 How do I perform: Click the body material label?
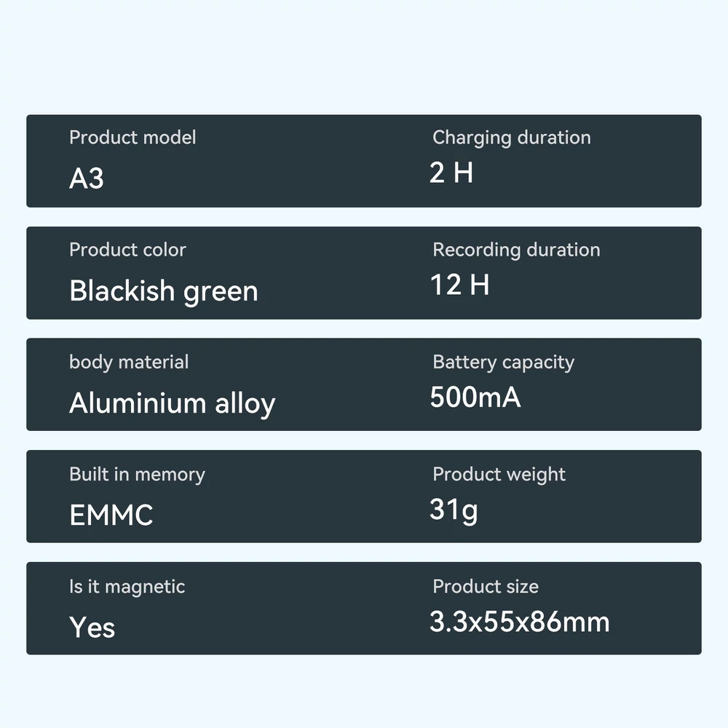pyautogui.click(x=129, y=363)
